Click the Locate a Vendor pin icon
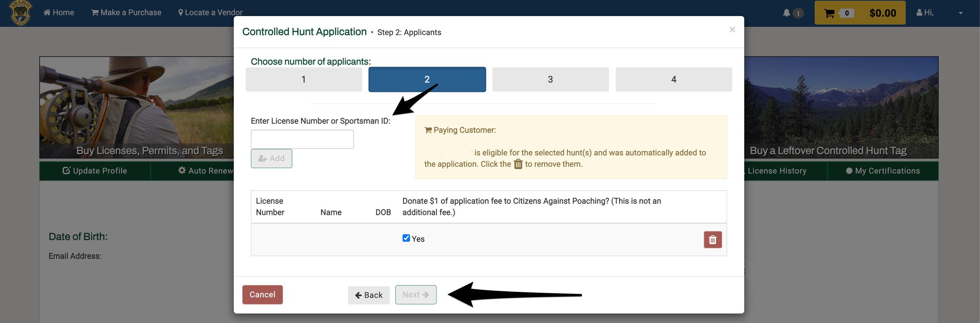 [x=181, y=12]
